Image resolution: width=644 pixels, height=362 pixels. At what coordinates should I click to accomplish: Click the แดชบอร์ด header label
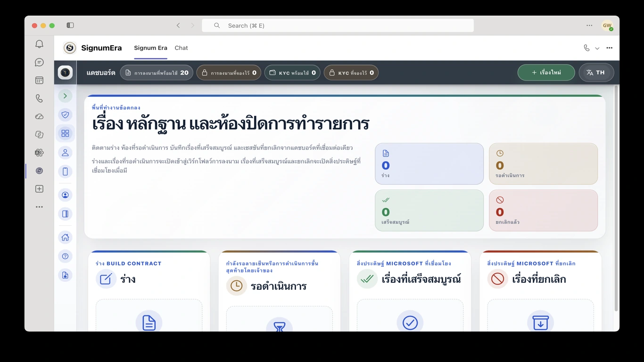[x=101, y=73]
